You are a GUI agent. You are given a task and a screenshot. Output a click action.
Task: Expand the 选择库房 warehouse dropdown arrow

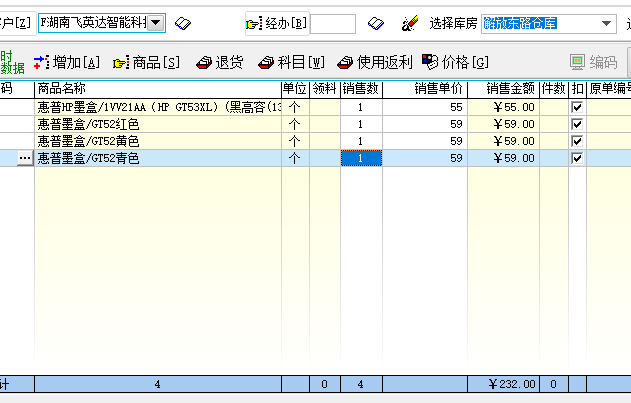coord(606,24)
